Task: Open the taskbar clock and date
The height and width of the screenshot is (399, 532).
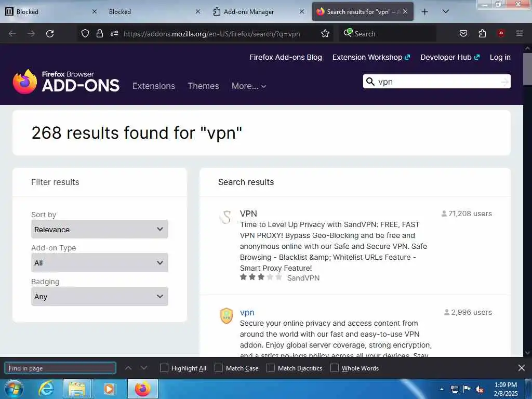Action: point(506,389)
